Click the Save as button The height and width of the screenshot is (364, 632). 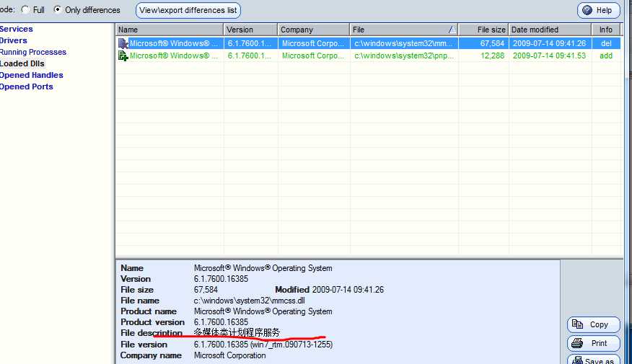tap(593, 360)
